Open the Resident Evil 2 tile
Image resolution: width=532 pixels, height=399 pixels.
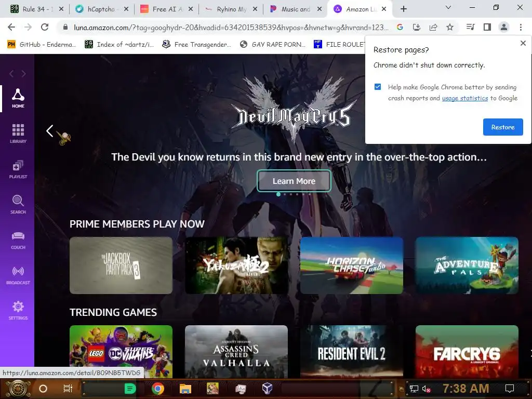pyautogui.click(x=352, y=352)
